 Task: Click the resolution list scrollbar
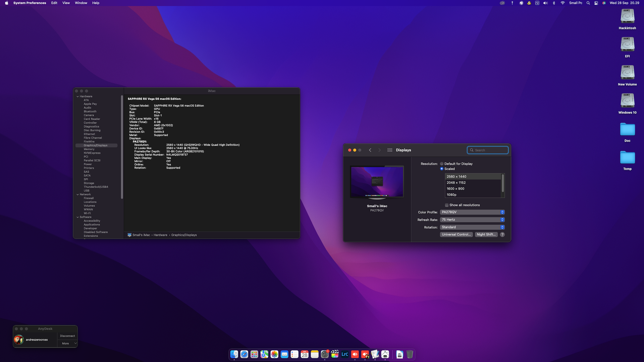point(503,183)
